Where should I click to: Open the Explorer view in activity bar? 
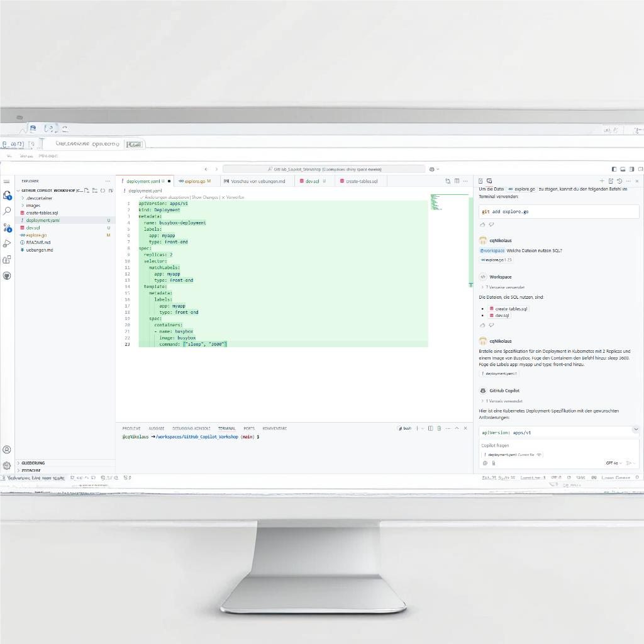7,196
